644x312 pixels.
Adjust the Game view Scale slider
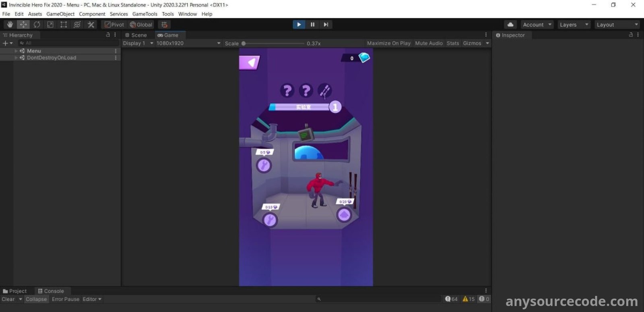(x=244, y=43)
